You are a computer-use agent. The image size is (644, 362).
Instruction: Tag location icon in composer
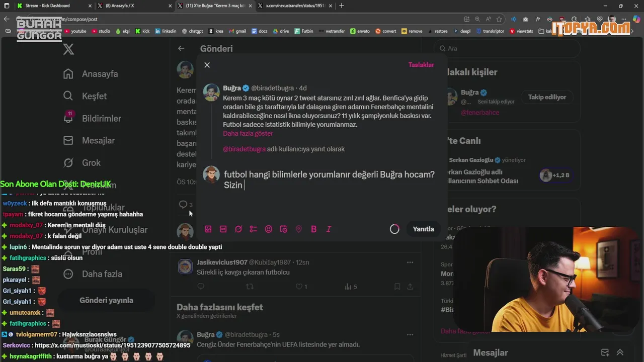coord(299,229)
